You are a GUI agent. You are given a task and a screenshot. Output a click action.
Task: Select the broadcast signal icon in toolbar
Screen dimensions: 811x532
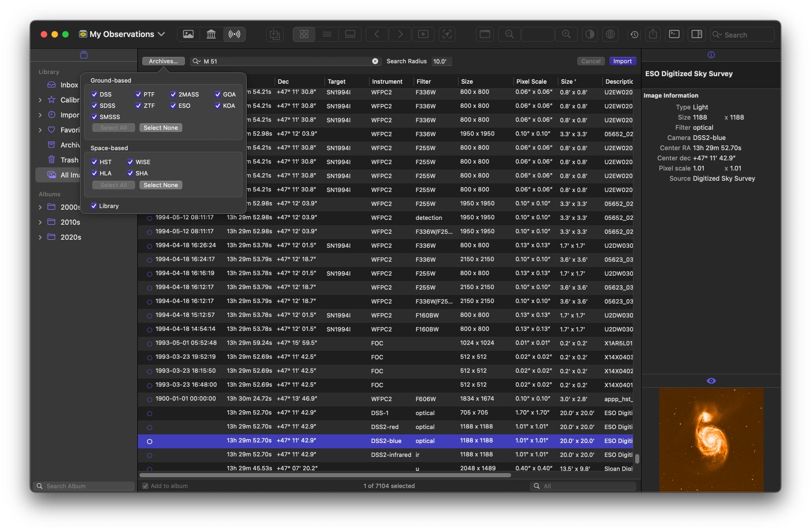234,34
